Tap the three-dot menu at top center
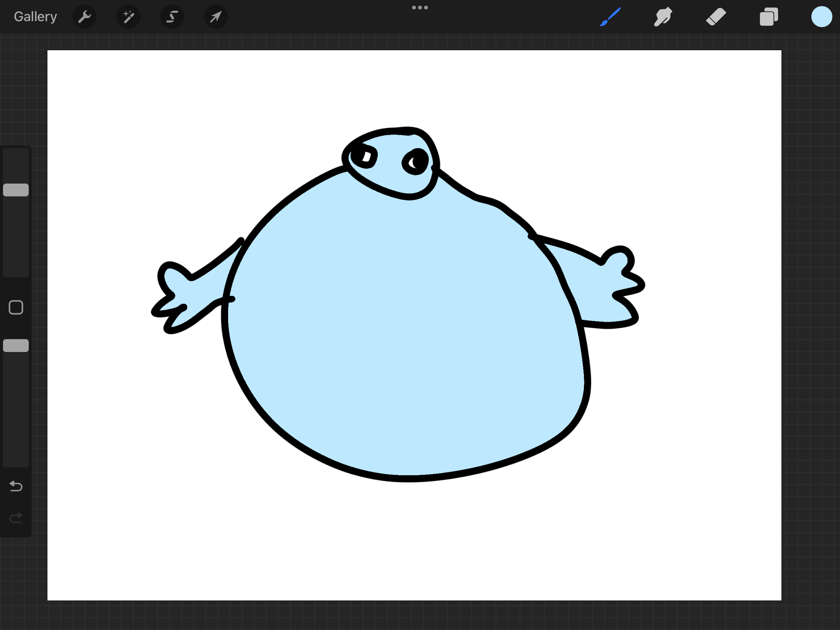 tap(420, 8)
